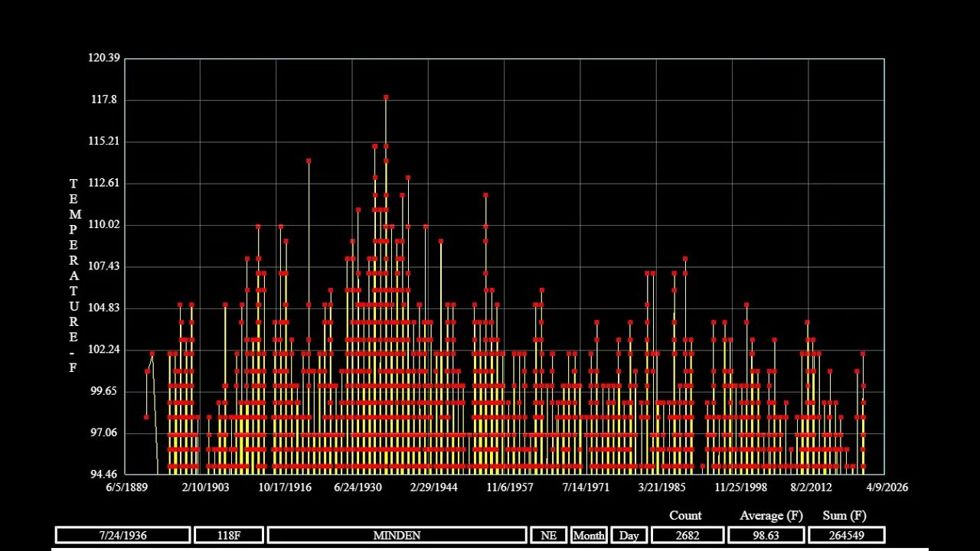Click the date field showing 7/24/1936
Viewport: 980px width, 551px height.
(x=122, y=536)
